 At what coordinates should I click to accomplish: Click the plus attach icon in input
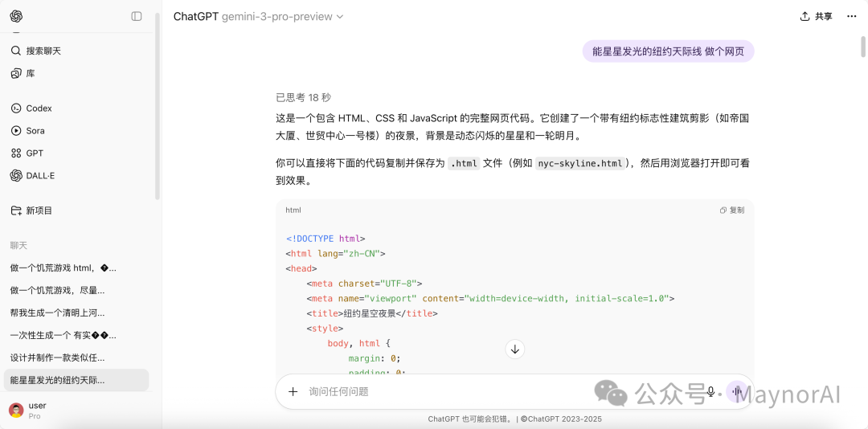pyautogui.click(x=293, y=392)
